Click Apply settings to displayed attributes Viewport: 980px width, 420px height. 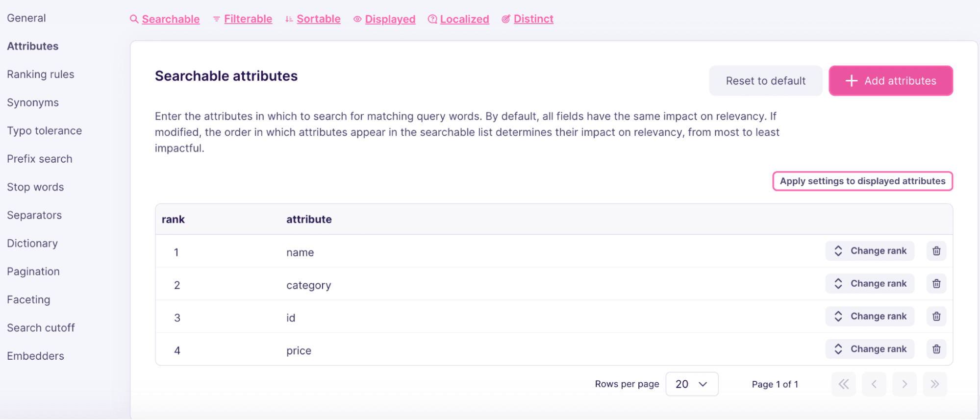(x=862, y=181)
